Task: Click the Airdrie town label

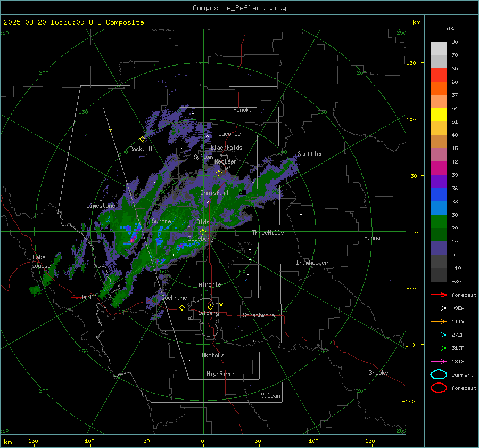Action: [x=210, y=284]
